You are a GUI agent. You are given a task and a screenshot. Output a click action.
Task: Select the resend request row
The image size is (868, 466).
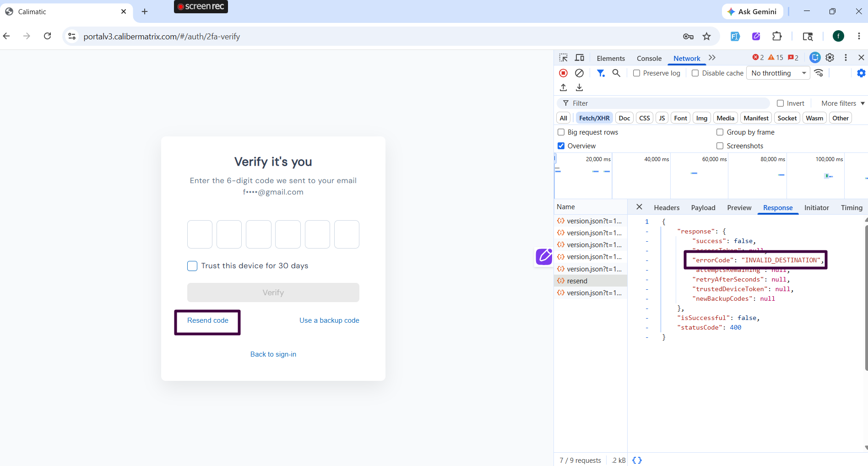pos(591,281)
